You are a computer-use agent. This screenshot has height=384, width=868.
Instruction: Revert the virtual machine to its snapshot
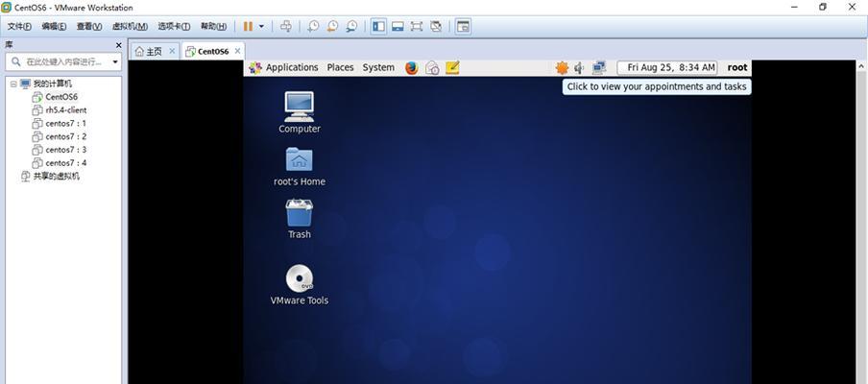point(332,26)
